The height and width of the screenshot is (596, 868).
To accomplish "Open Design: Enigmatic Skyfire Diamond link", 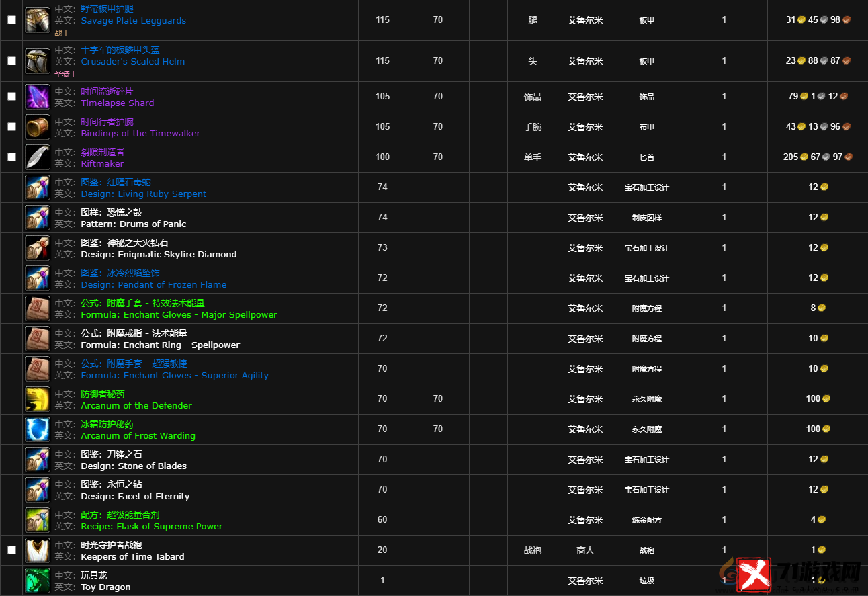I will click(159, 255).
